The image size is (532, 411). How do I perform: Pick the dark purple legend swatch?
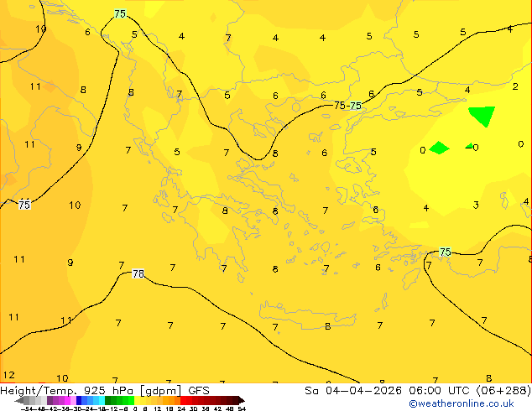[x=50, y=401]
